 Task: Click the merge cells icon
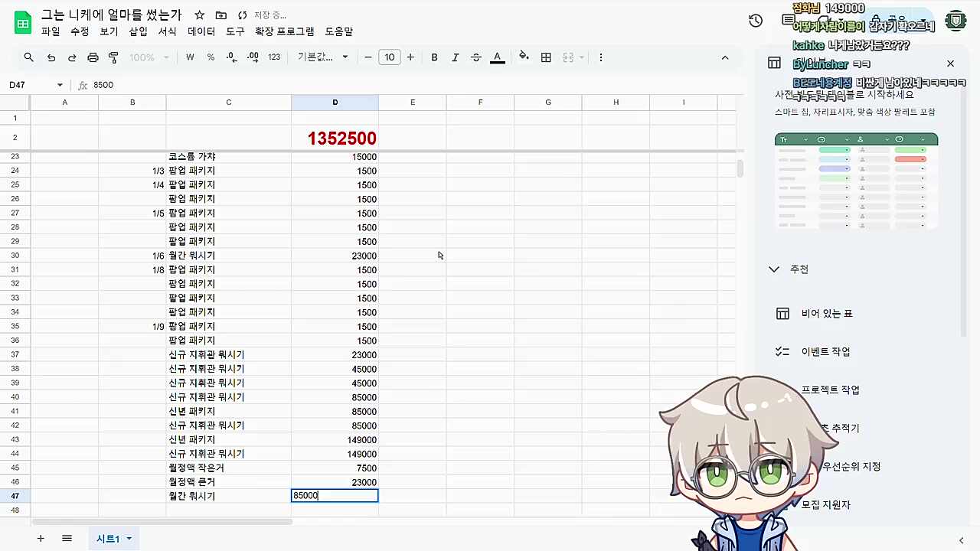568,57
